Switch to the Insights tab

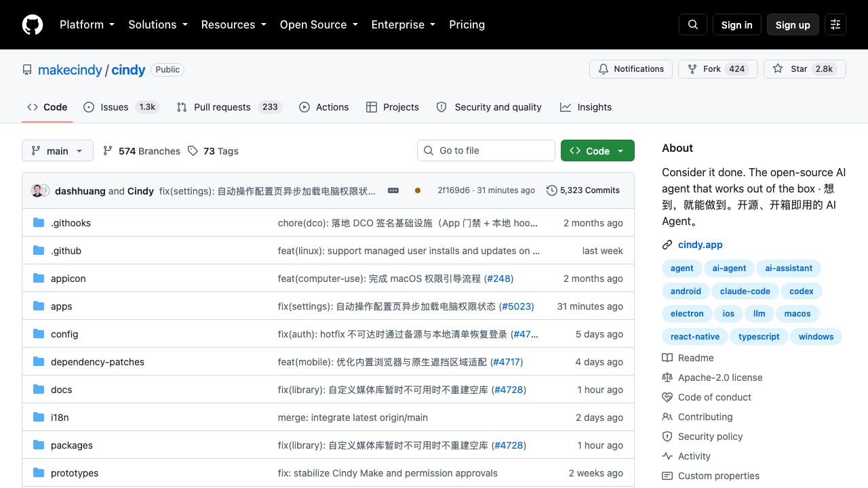[x=586, y=107]
